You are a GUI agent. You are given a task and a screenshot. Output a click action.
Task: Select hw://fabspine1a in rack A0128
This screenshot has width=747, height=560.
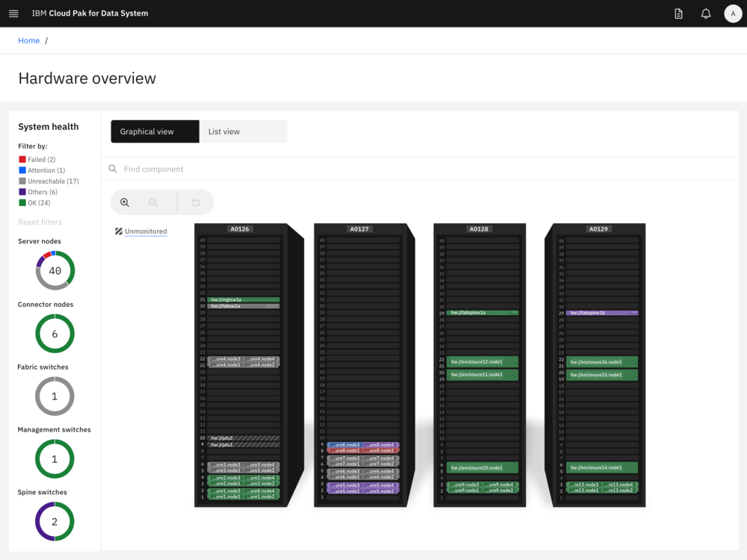[483, 313]
